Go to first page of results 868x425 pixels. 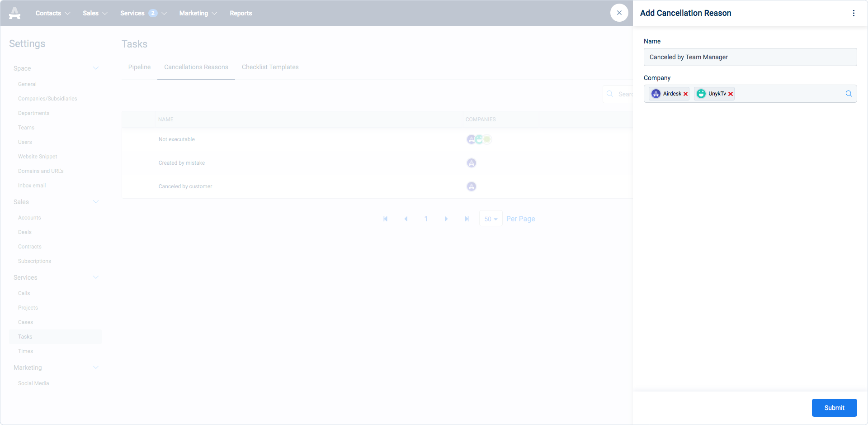pyautogui.click(x=385, y=219)
